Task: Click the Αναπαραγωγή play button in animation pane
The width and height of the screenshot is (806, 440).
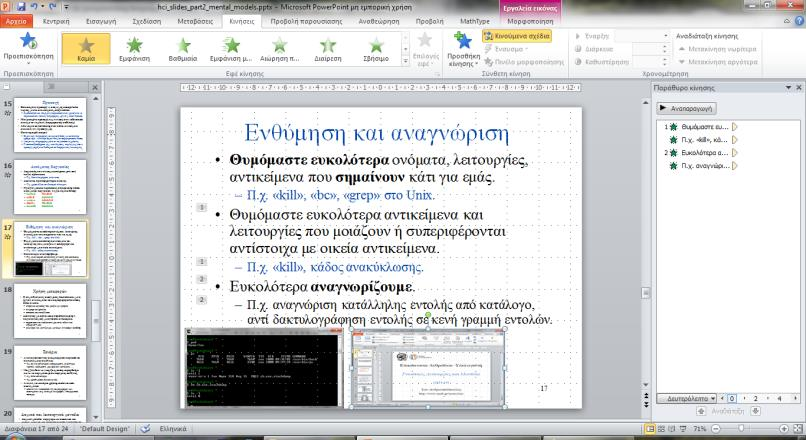Action: [x=686, y=108]
